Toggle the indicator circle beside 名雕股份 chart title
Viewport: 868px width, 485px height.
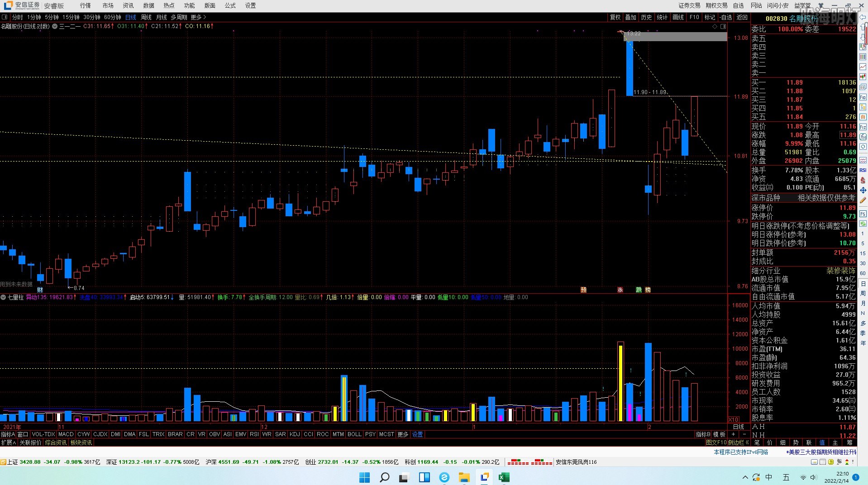tap(55, 26)
